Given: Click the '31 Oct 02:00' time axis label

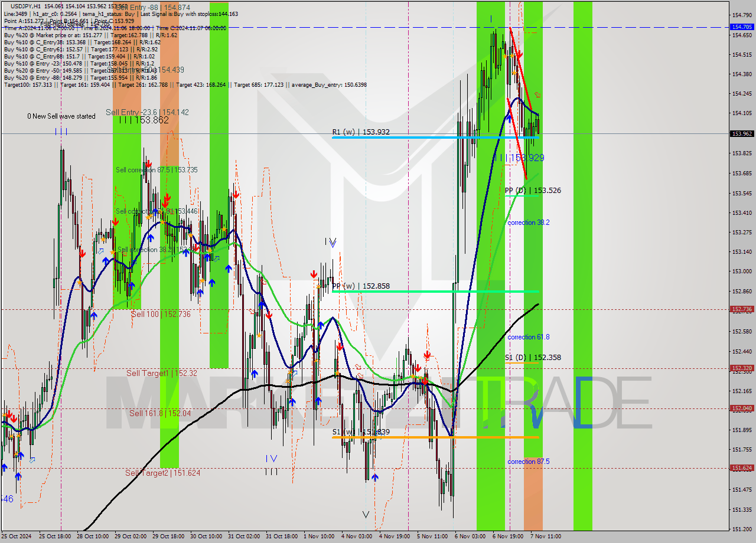Looking at the screenshot, I should click(x=245, y=537).
